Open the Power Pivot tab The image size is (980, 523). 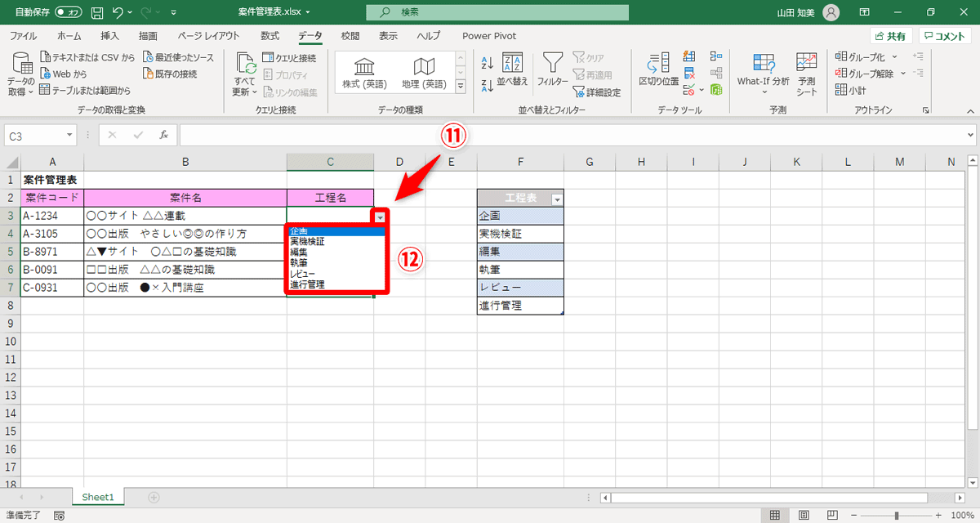tap(489, 36)
